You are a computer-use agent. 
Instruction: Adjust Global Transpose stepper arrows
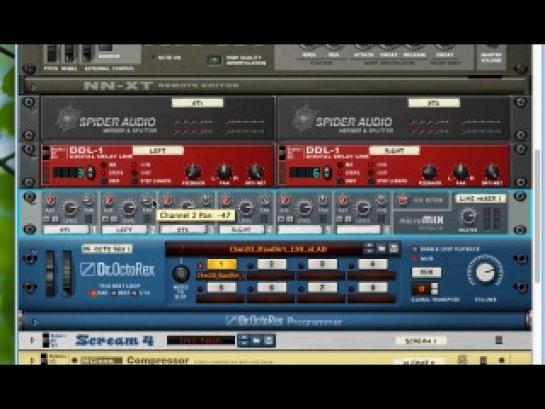click(x=434, y=289)
